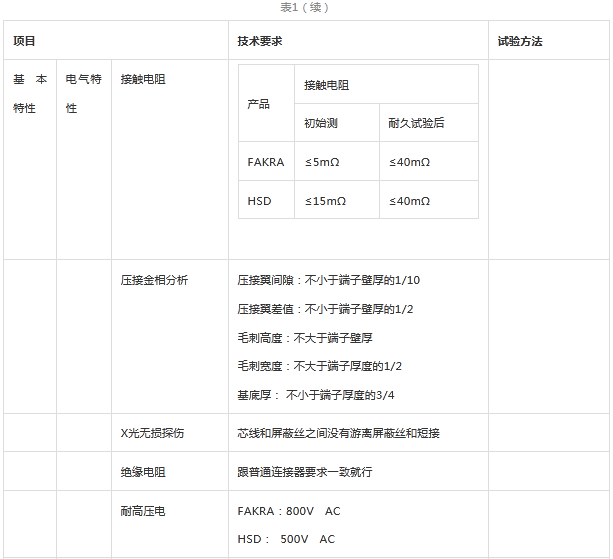Image resolution: width=613 pixels, height=559 pixels.
Task: Select the 产品 cell in inner table
Action: 259,104
